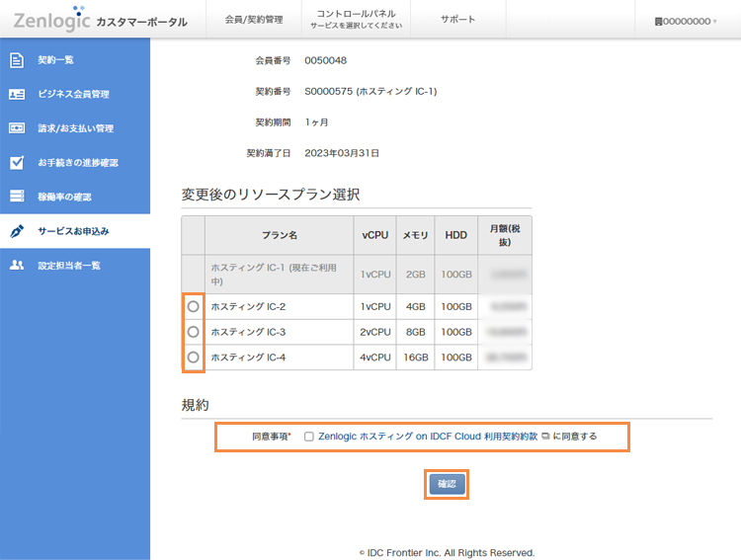This screenshot has width=741, height=560.
Task: Click the 1ヶ月 contract period value
Action: 316,122
